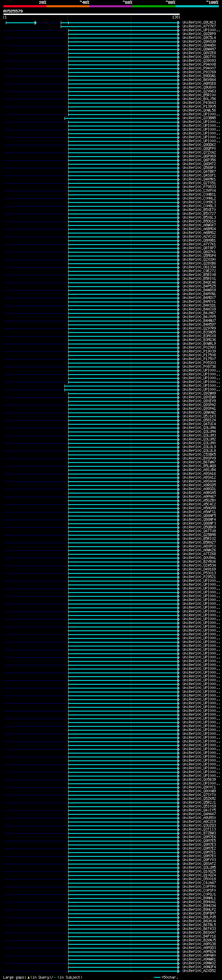Select hit label UniRef100_P53013
Viewport: 222px width, 980px height.
click(199, 573)
